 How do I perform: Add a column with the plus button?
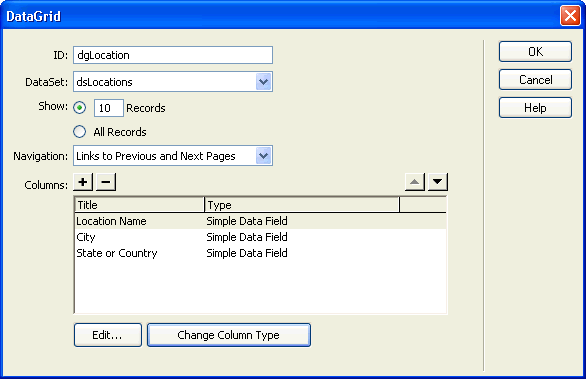[83, 182]
